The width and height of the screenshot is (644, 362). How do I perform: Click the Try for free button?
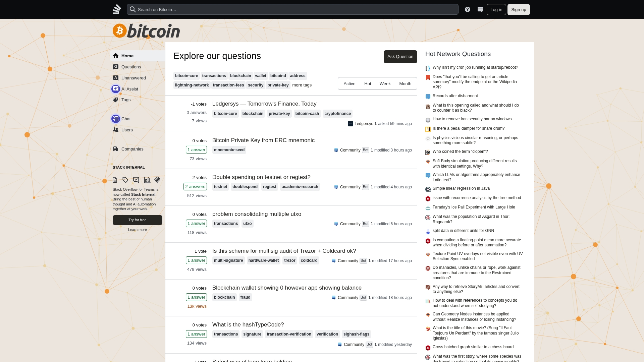pyautogui.click(x=138, y=220)
